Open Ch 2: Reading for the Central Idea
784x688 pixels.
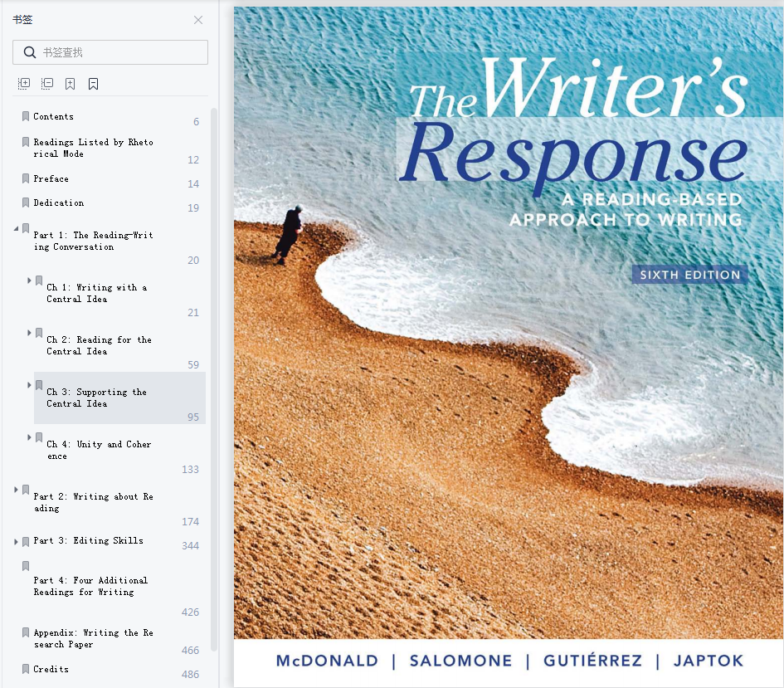(x=99, y=345)
